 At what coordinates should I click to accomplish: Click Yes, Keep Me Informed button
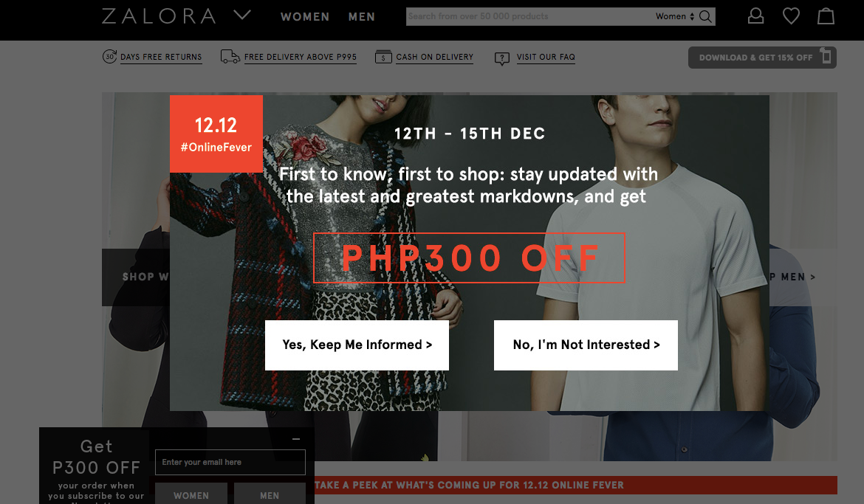click(357, 345)
